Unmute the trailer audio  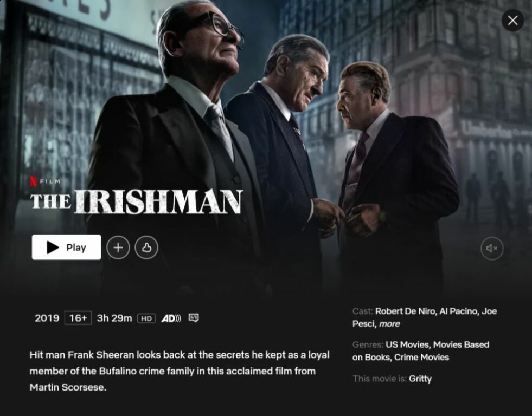[x=492, y=248]
